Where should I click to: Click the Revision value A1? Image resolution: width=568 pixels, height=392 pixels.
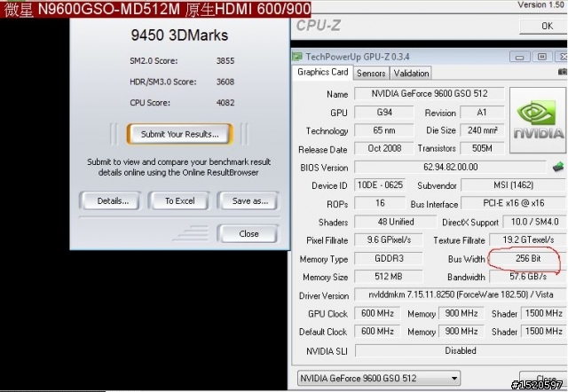tap(482, 113)
